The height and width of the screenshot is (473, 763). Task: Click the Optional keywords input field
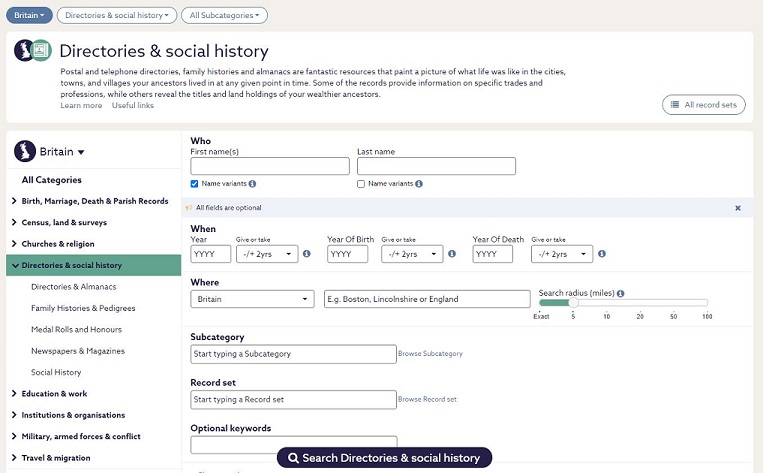(294, 444)
